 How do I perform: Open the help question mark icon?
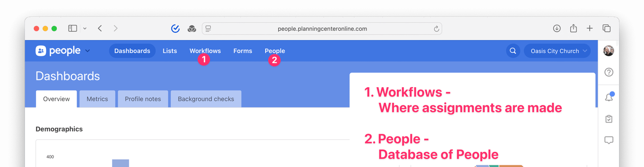click(x=609, y=72)
